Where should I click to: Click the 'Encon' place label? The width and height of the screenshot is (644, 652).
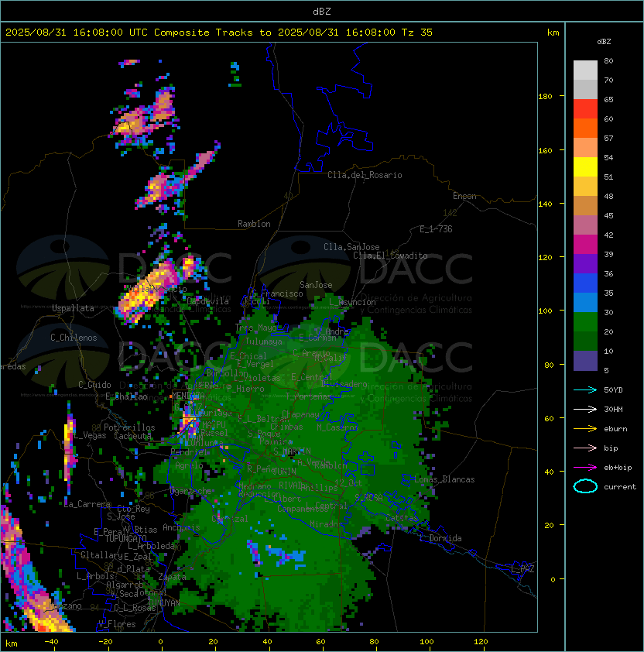[x=464, y=196]
